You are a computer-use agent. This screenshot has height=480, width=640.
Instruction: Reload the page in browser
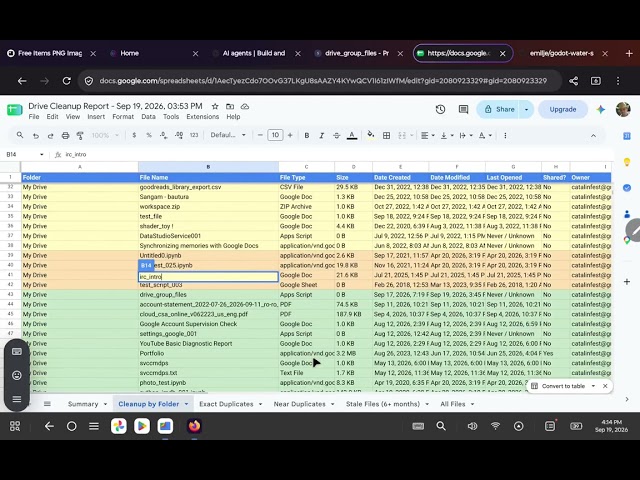pyautogui.click(x=67, y=81)
